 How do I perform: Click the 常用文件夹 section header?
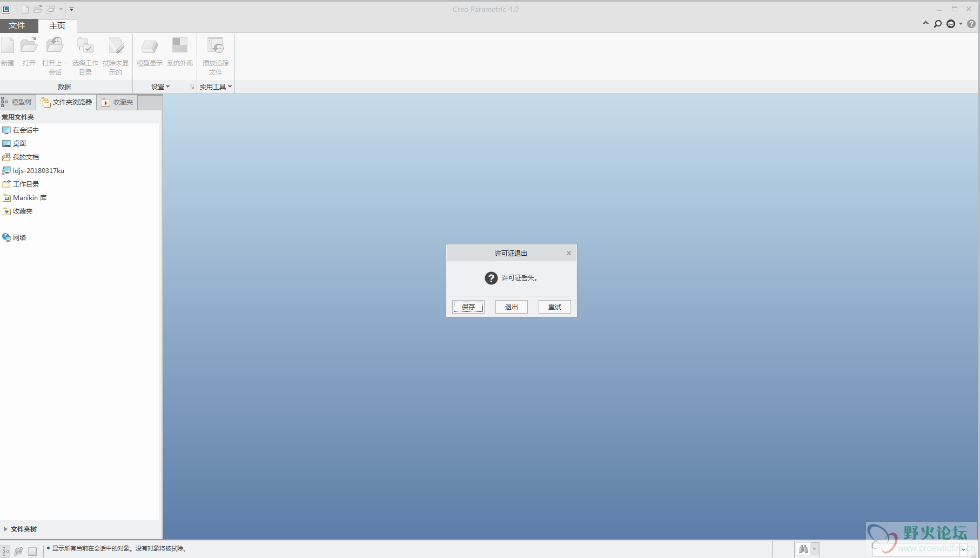(18, 117)
